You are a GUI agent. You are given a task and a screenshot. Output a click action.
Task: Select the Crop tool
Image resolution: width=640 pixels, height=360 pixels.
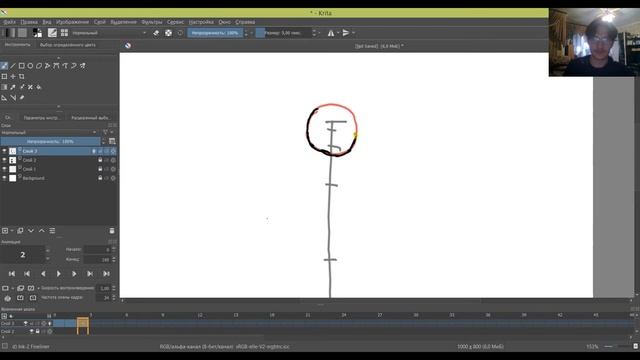pos(22,76)
